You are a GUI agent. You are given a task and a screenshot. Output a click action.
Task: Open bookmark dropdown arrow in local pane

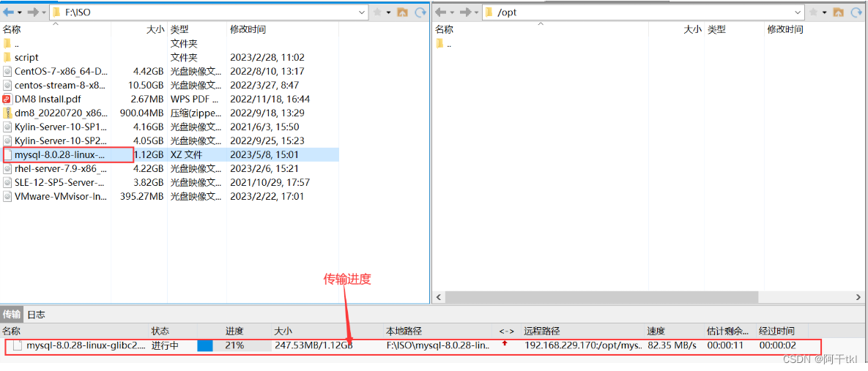(x=389, y=12)
